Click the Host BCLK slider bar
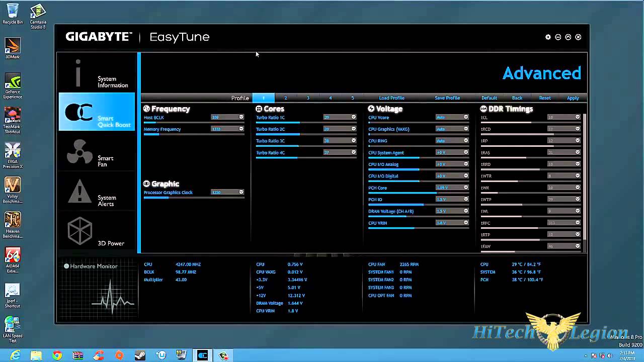This screenshot has width=644, height=362. 194,123
